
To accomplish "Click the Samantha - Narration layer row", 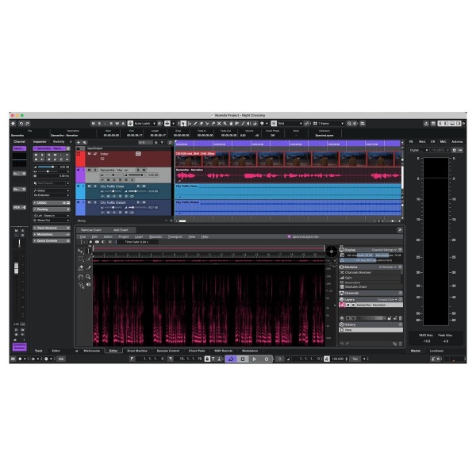I will (x=370, y=305).
